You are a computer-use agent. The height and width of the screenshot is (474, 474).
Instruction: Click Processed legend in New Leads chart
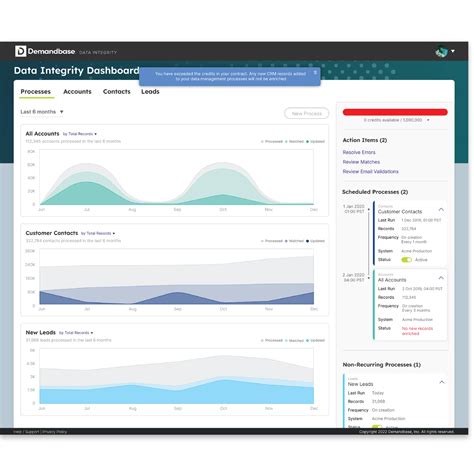272,340
